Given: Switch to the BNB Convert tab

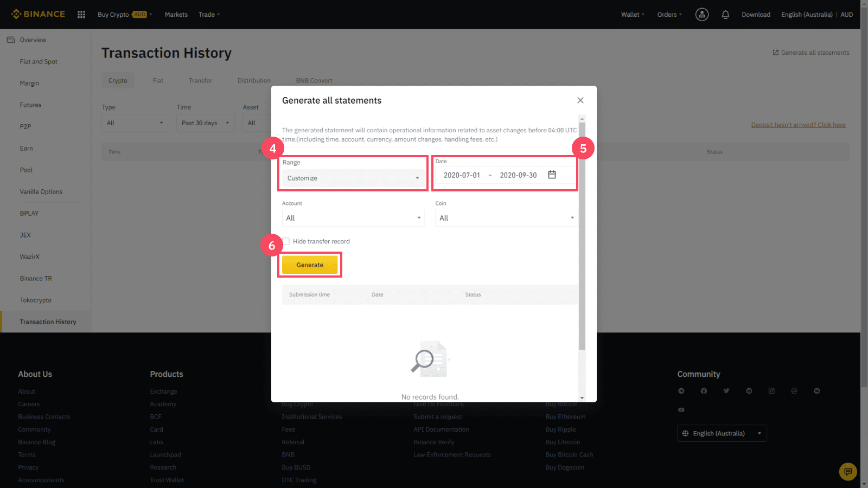Looking at the screenshot, I should point(314,80).
